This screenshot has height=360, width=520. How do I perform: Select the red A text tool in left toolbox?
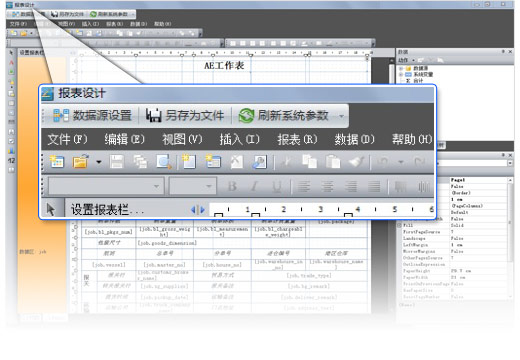coord(11,63)
